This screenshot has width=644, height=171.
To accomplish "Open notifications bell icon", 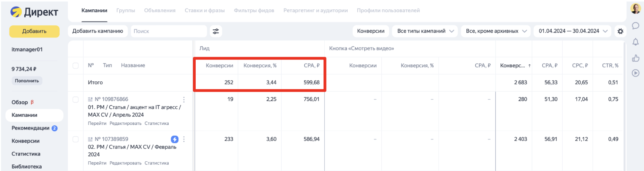I will point(636,42).
